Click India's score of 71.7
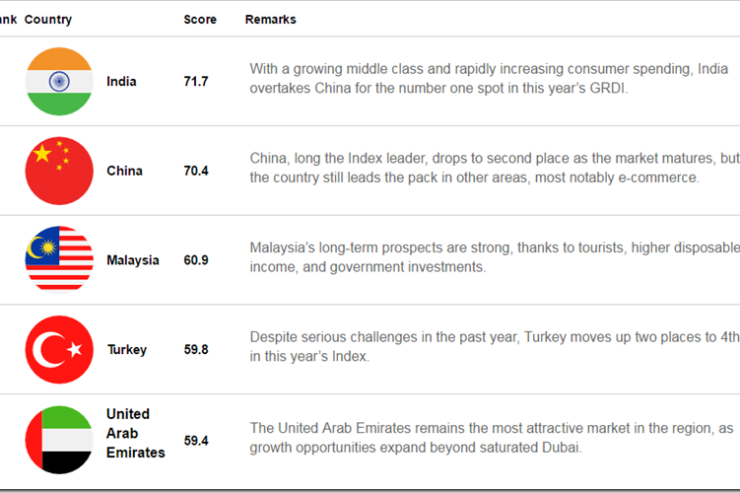 pyautogui.click(x=196, y=82)
